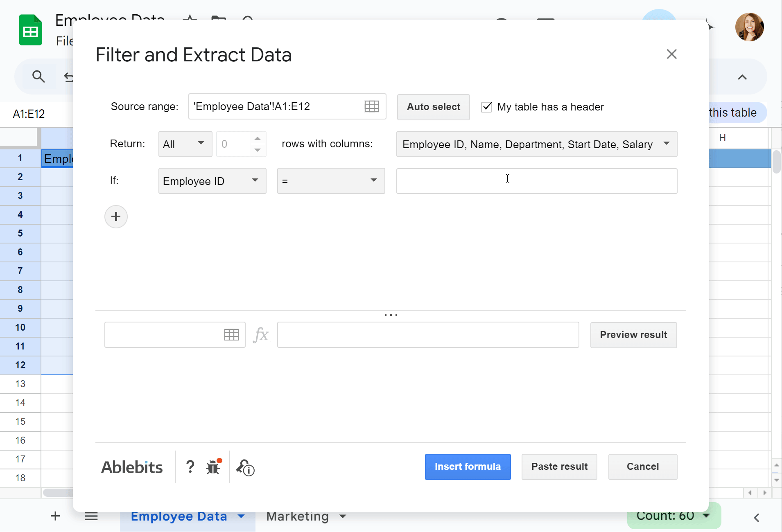Viewport: 782px width, 532px height.
Task: Click the condition value input field
Action: tap(536, 181)
